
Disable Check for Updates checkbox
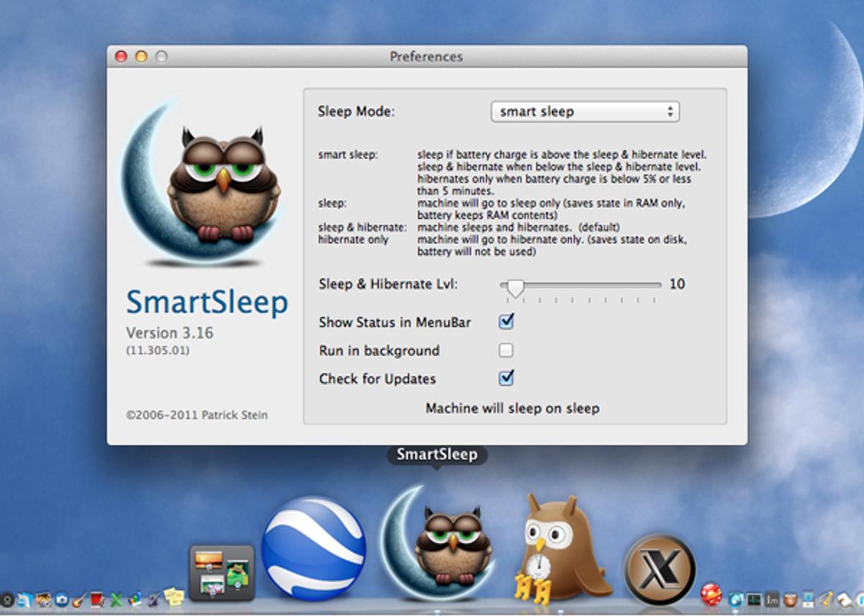(506, 378)
